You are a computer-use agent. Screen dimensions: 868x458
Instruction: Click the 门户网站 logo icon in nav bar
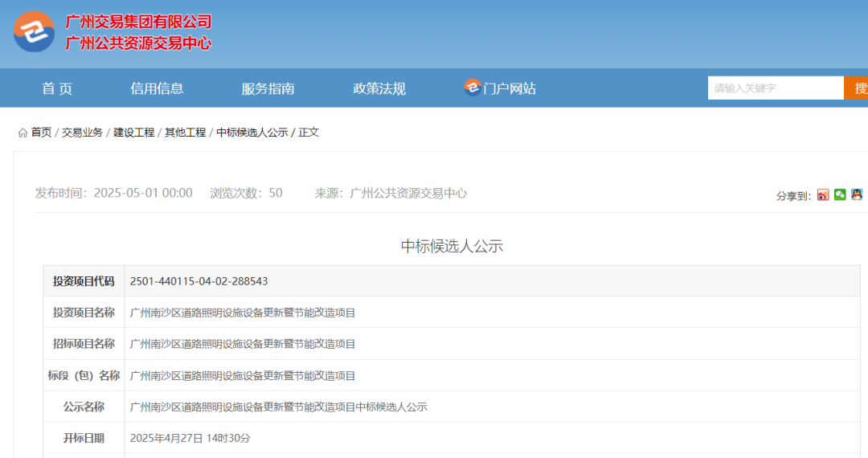[x=473, y=87]
